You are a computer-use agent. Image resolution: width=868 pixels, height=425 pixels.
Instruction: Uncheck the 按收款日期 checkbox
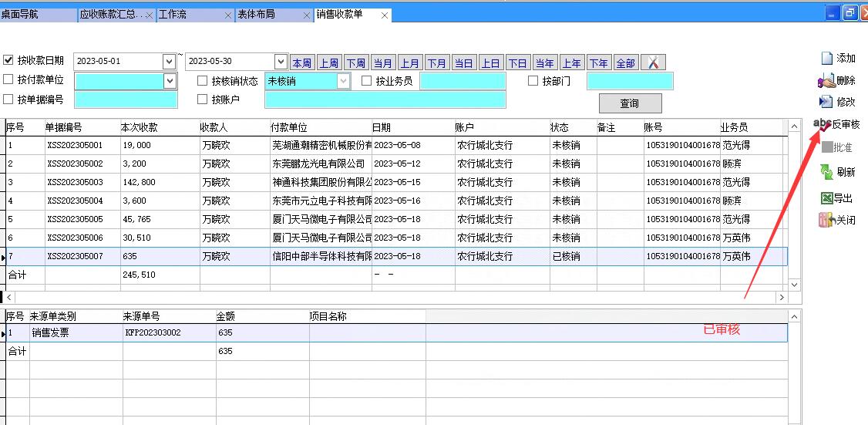coord(8,60)
